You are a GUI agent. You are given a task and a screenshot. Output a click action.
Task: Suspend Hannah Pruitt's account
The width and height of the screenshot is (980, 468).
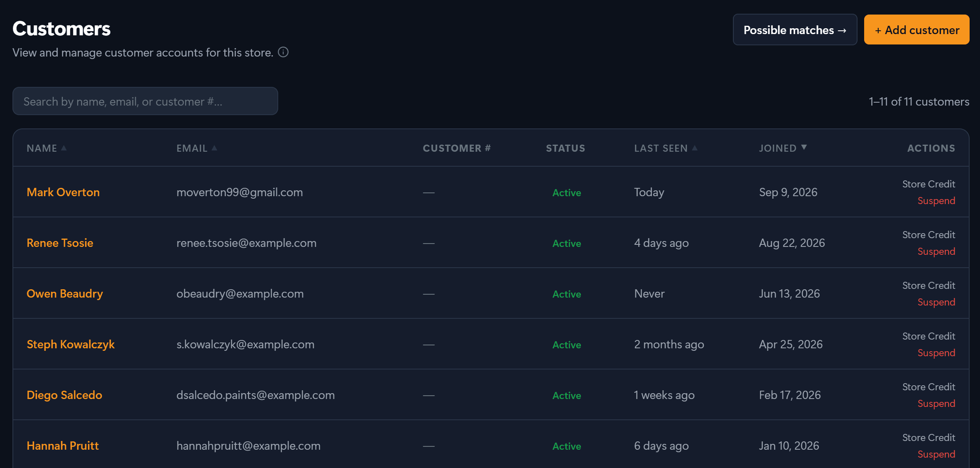click(x=936, y=454)
